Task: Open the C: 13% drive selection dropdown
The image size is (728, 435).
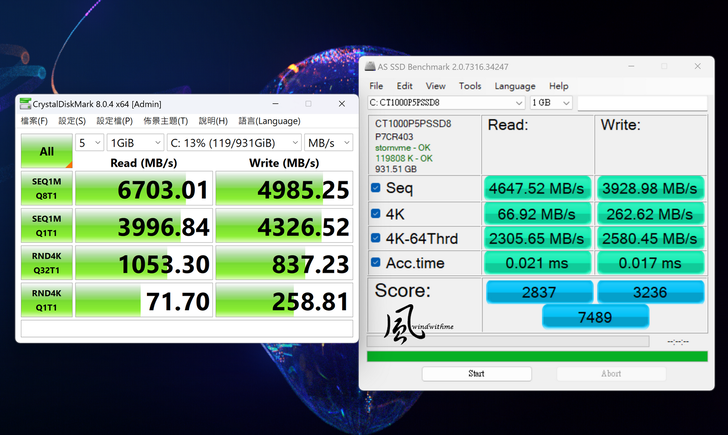Action: click(234, 143)
